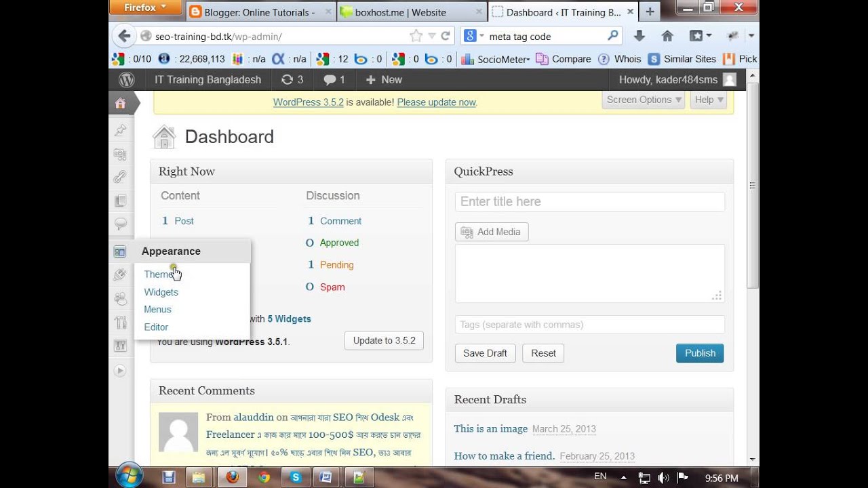Viewport: 868px width, 488px height.
Task: Open the Settings icon in admin sidebar
Action: tap(120, 346)
